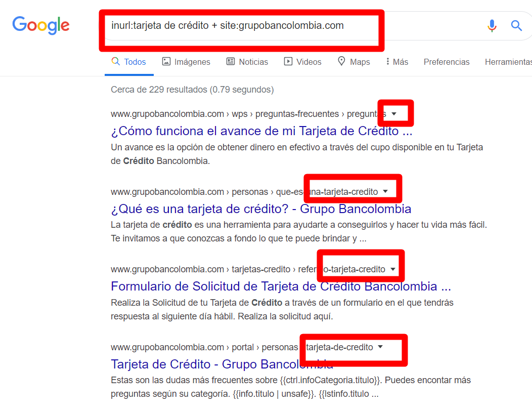532x411 pixels.
Task: Click the Google logo to return home
Action: tap(41, 25)
